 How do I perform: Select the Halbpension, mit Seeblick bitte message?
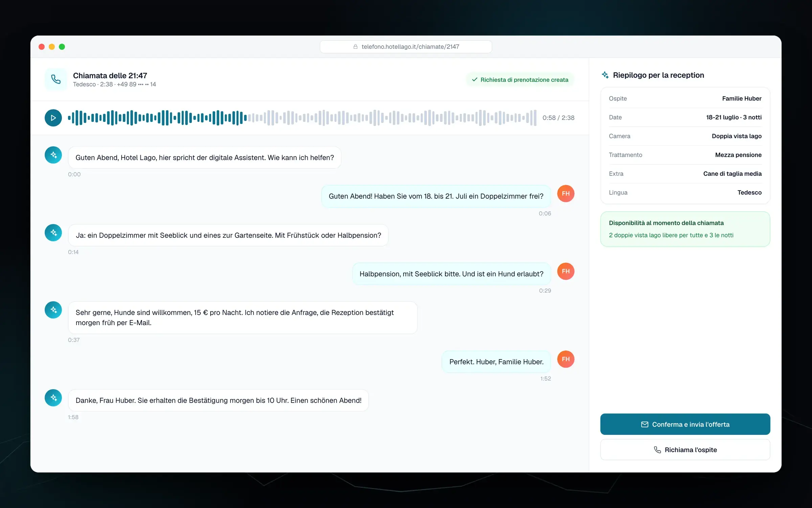tap(451, 274)
